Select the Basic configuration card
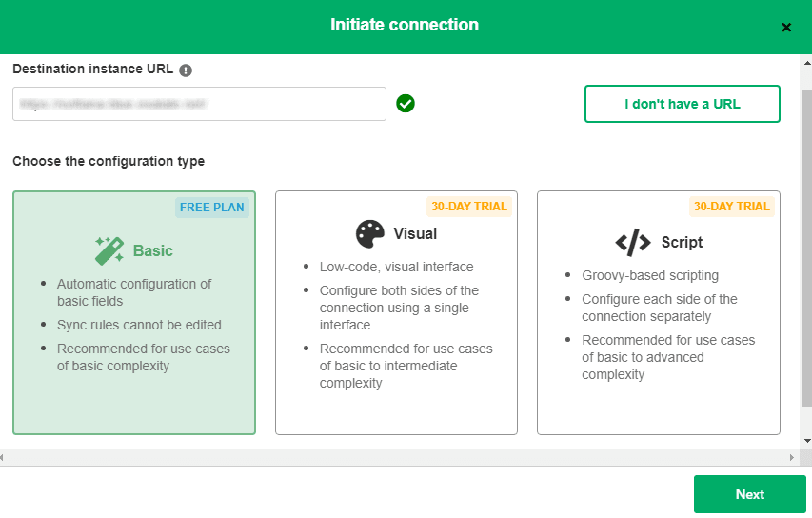The height and width of the screenshot is (518, 812). tap(134, 312)
